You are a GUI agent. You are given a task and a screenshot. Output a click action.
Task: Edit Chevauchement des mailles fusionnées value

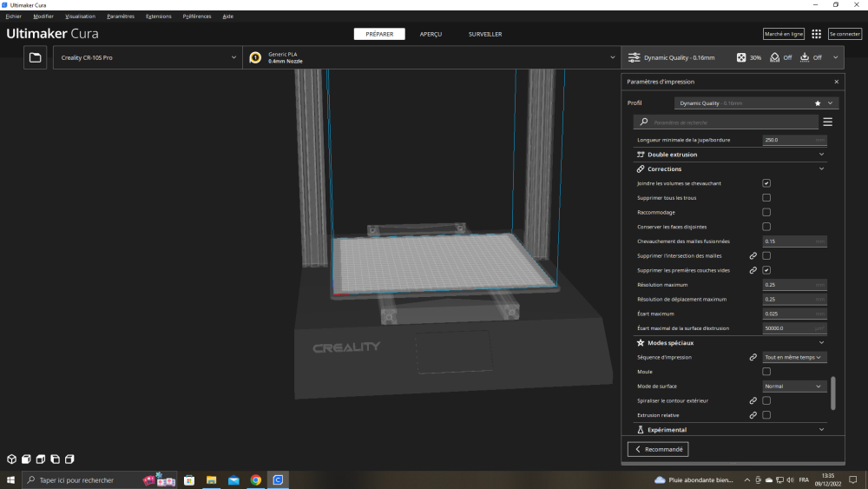coord(794,241)
